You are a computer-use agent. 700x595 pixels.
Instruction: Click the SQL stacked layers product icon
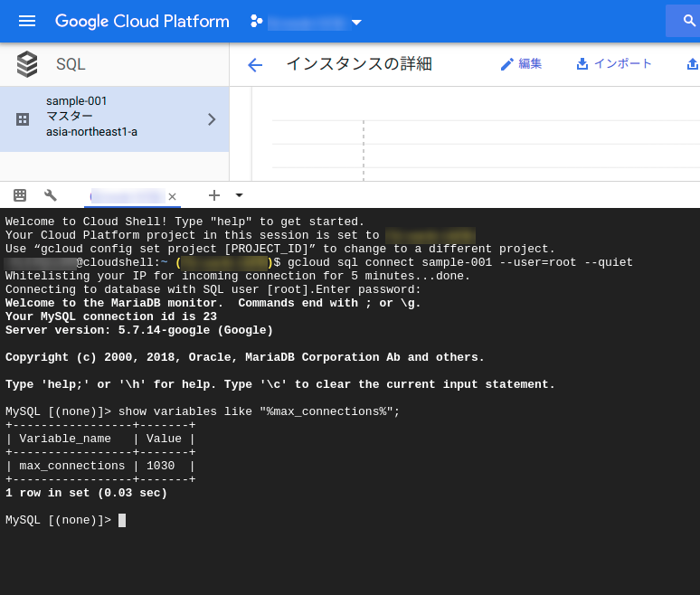tap(27, 64)
